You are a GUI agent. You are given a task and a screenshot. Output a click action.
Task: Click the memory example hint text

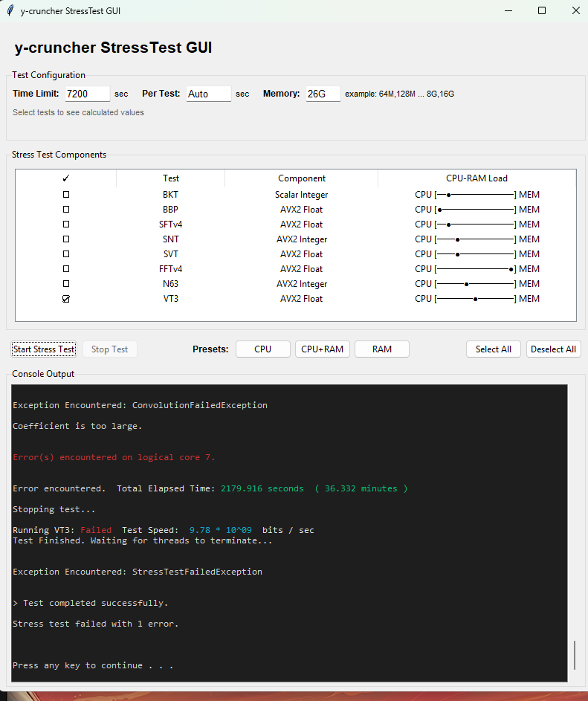tap(399, 94)
